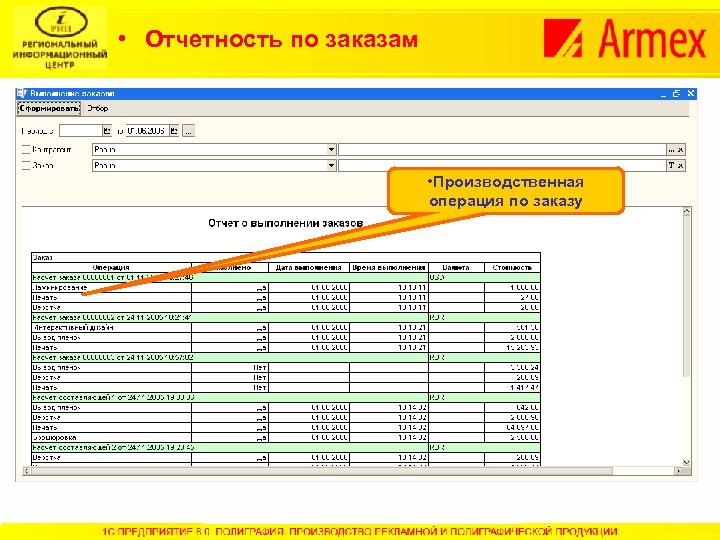
Task: Minimize the report window
Action: coord(663,94)
